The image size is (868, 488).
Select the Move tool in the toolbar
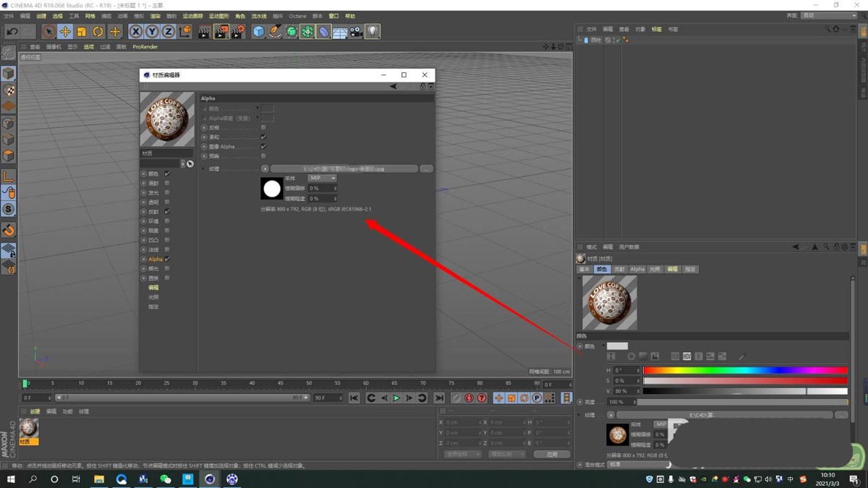(66, 31)
